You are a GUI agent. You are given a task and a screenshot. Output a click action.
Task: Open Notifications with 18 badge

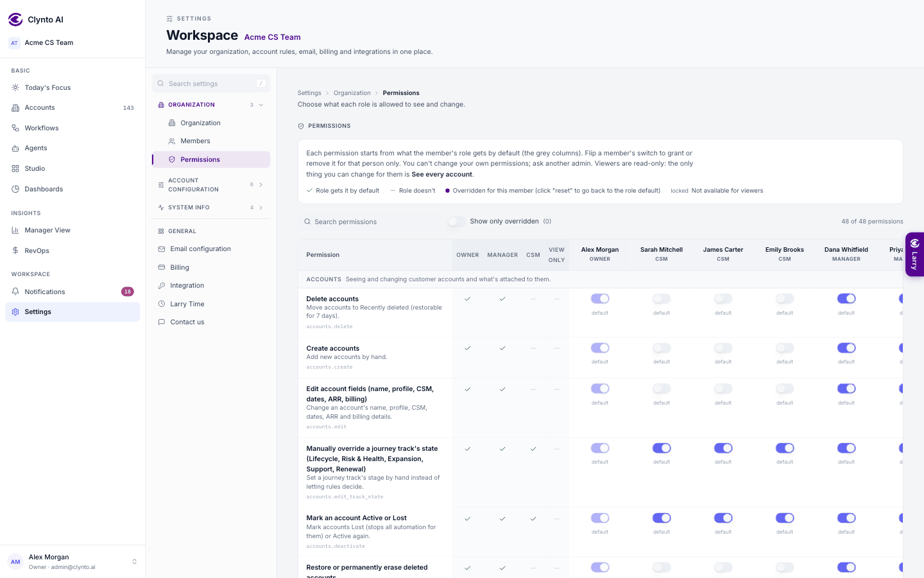click(x=73, y=292)
